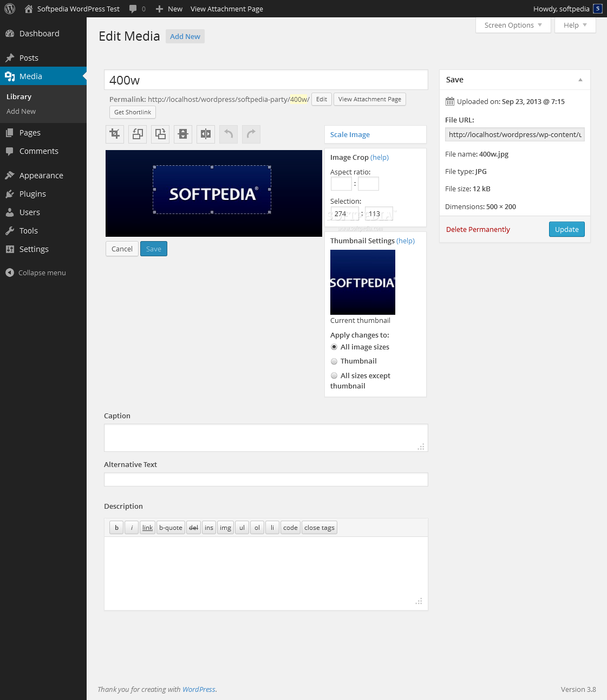
Task: Click the Update button
Action: (567, 229)
